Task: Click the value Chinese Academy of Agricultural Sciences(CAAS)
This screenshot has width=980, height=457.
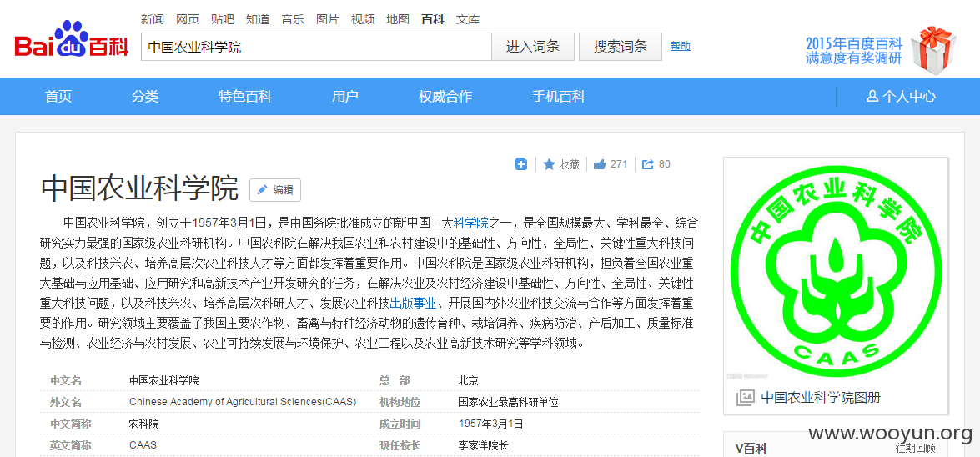Action: (243, 401)
